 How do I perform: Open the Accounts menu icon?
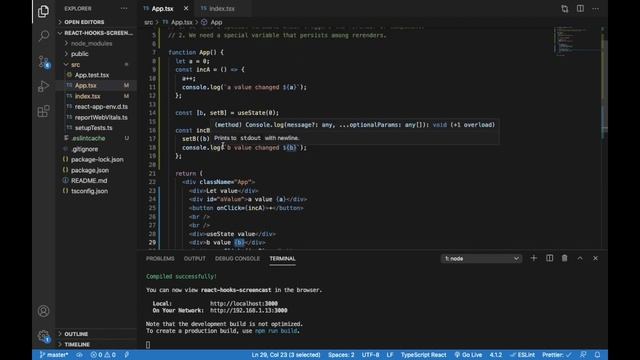click(x=43, y=311)
